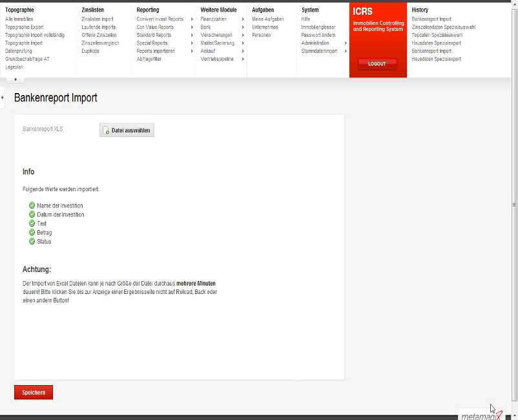Viewport: 518px width, 420px height.
Task: Click the scrollbar down arrow
Action: (515, 417)
